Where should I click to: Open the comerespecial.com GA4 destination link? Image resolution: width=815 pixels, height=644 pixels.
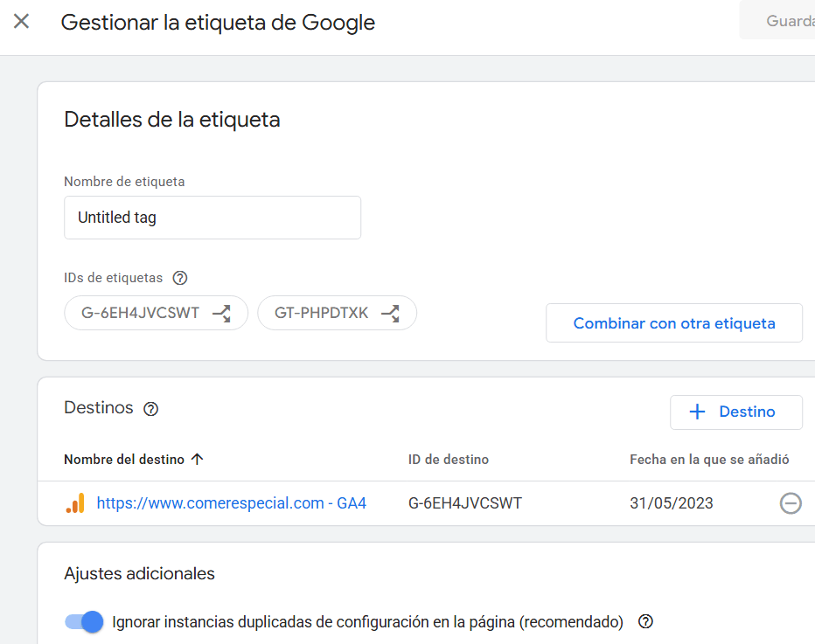(x=232, y=503)
